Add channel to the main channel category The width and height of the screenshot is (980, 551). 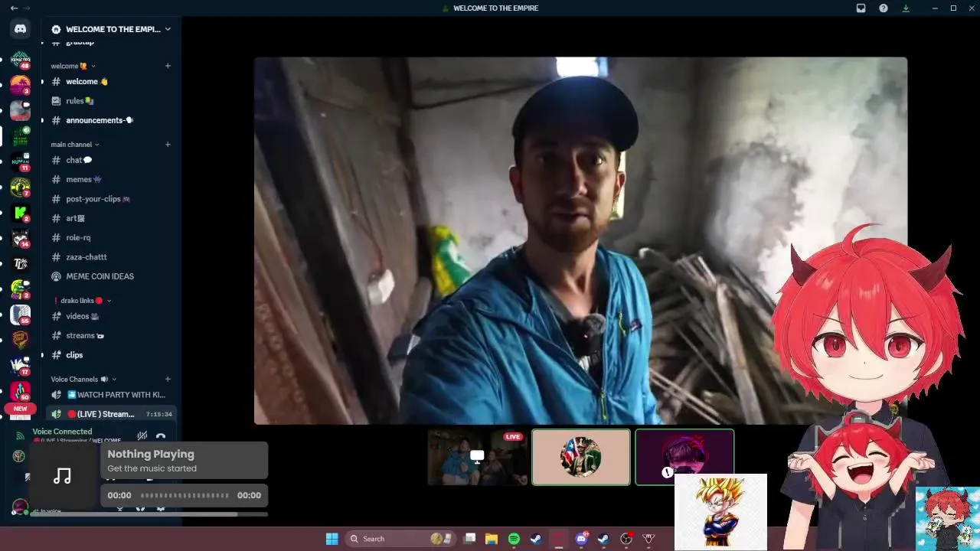click(168, 144)
